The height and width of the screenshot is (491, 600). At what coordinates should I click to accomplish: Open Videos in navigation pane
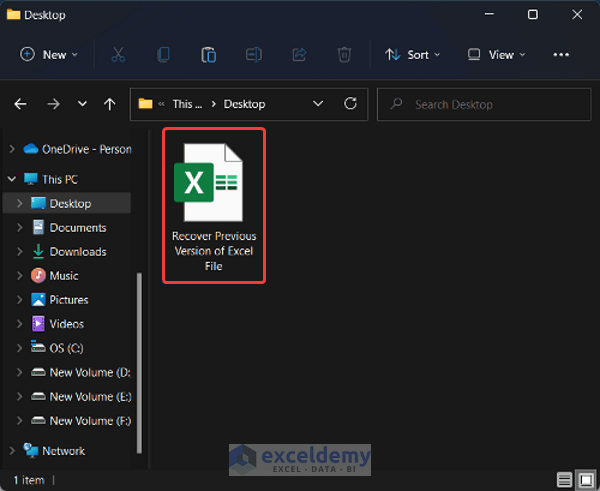point(57,324)
